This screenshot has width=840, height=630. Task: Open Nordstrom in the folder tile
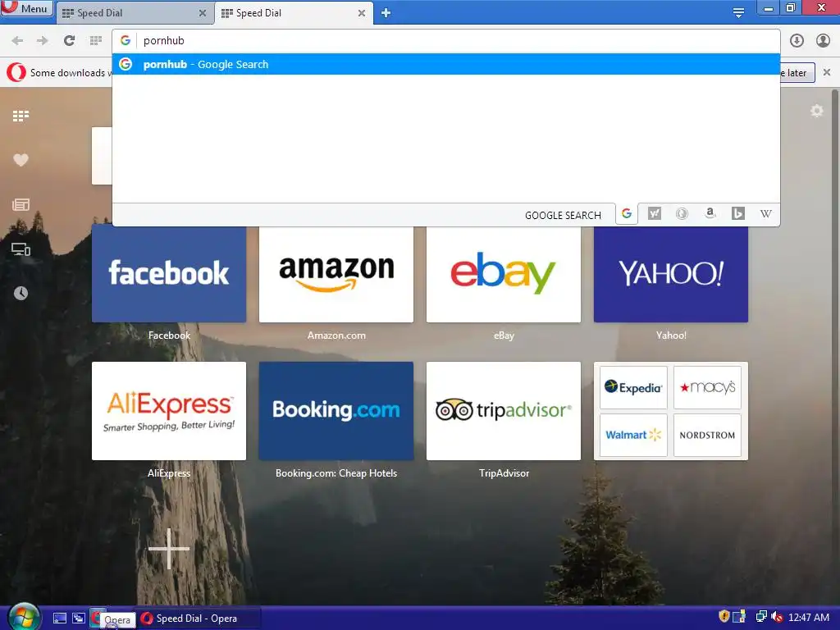(707, 435)
